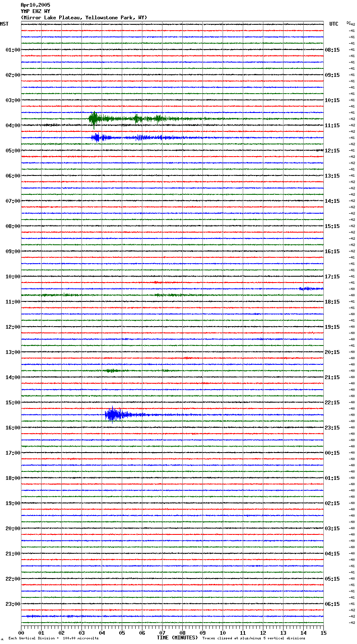This screenshot has height=644, width=357.
Task: Click the 03:00 MST time label
Action: click(x=13, y=100)
